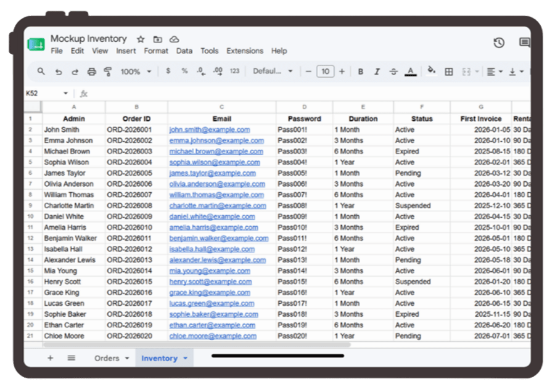Viewport: 555px width, 392px height.
Task: Open the Sheets home logo
Action: 36,44
